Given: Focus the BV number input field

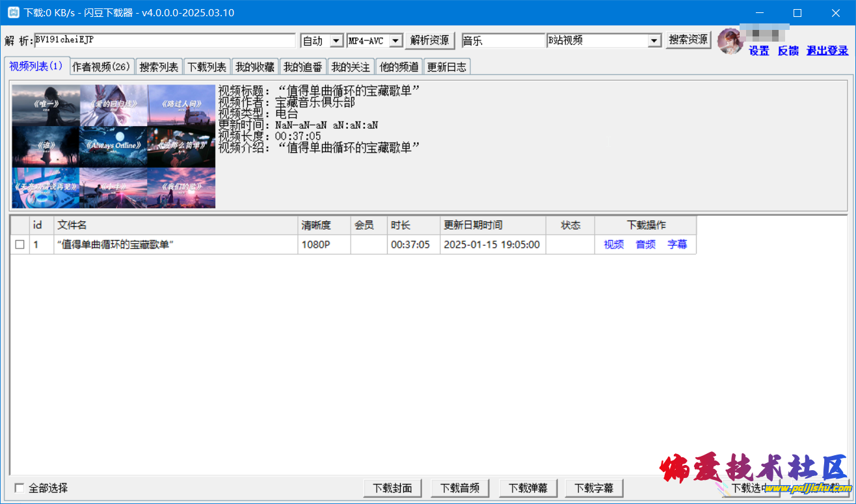Looking at the screenshot, I should (165, 40).
